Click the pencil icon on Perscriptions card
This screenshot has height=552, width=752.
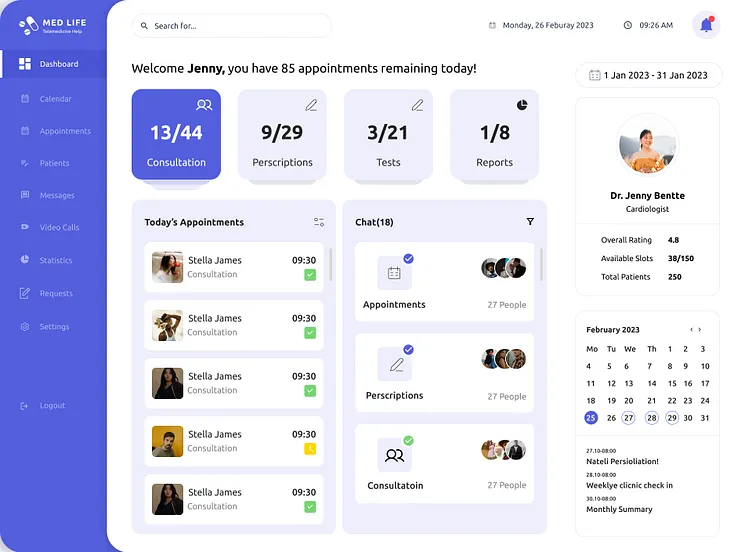coord(311,105)
